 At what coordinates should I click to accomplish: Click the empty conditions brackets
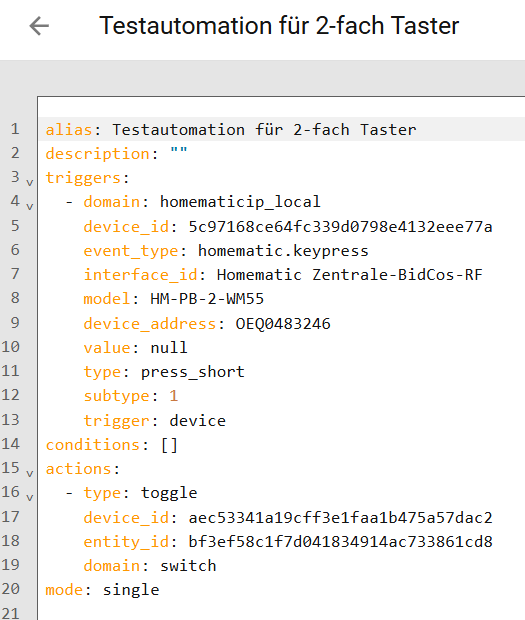[x=169, y=445]
